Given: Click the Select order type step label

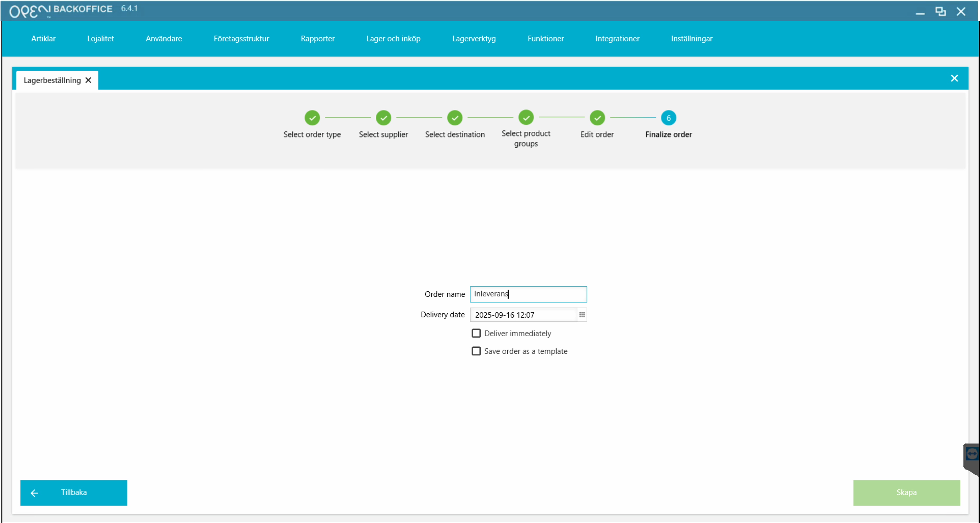Looking at the screenshot, I should (312, 134).
